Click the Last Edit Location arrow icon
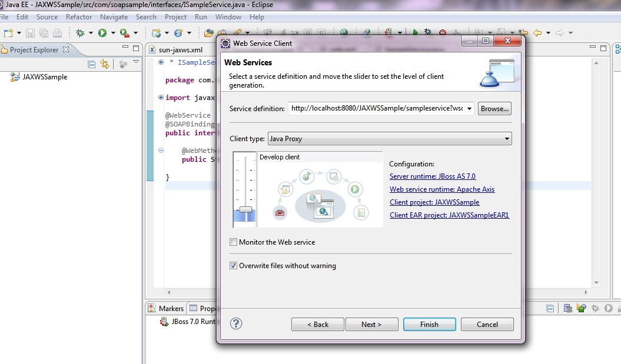 [523, 32]
